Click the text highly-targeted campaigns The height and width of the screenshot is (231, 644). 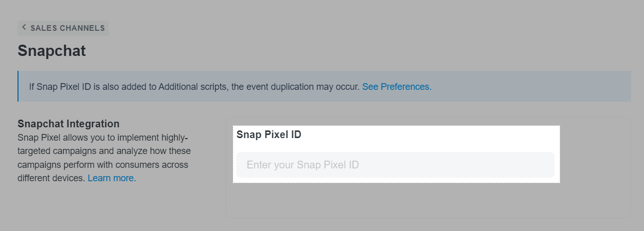104,145
